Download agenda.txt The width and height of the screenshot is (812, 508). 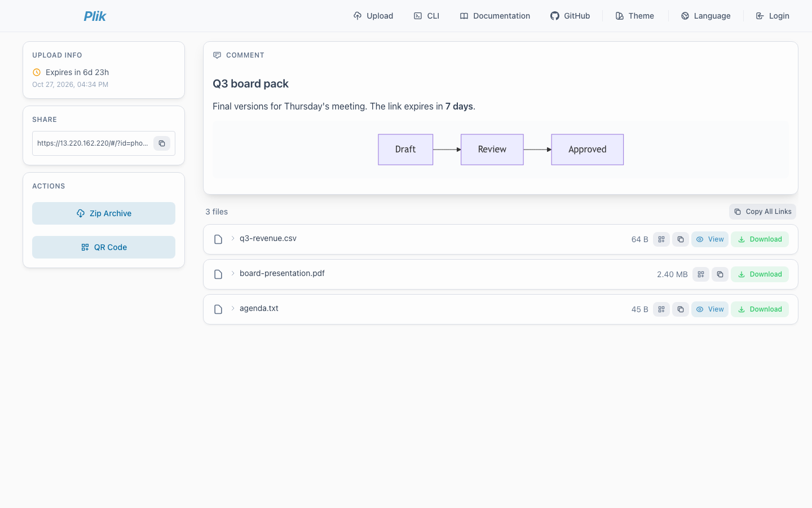[760, 309]
